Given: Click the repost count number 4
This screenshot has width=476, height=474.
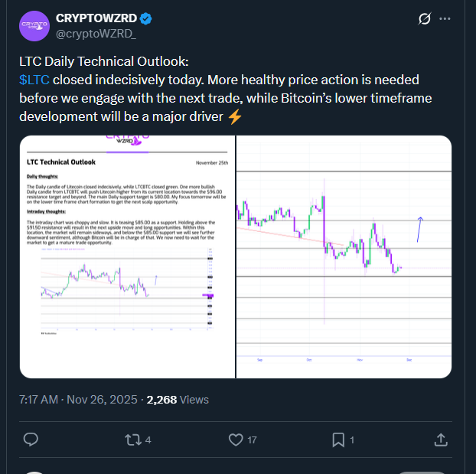Looking at the screenshot, I should pyautogui.click(x=148, y=440).
